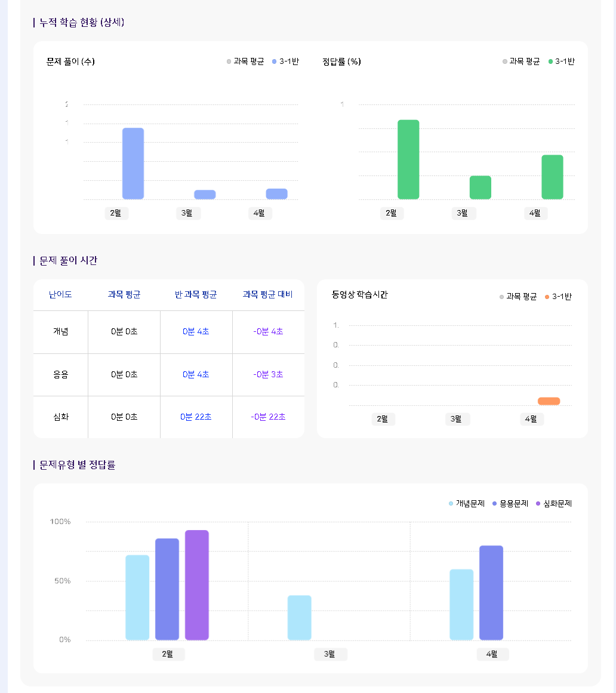Select the green 4월 bar in 정답률 chart

coord(552,177)
